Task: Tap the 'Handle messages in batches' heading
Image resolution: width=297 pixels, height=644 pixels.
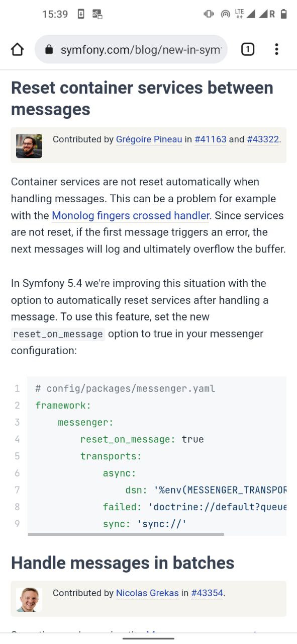Action: (x=123, y=562)
